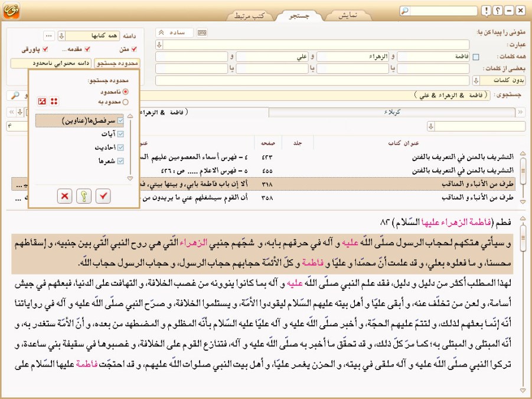The image size is (532, 399).
Task: Uncheck the احادیث checkbox
Action: click(x=120, y=148)
